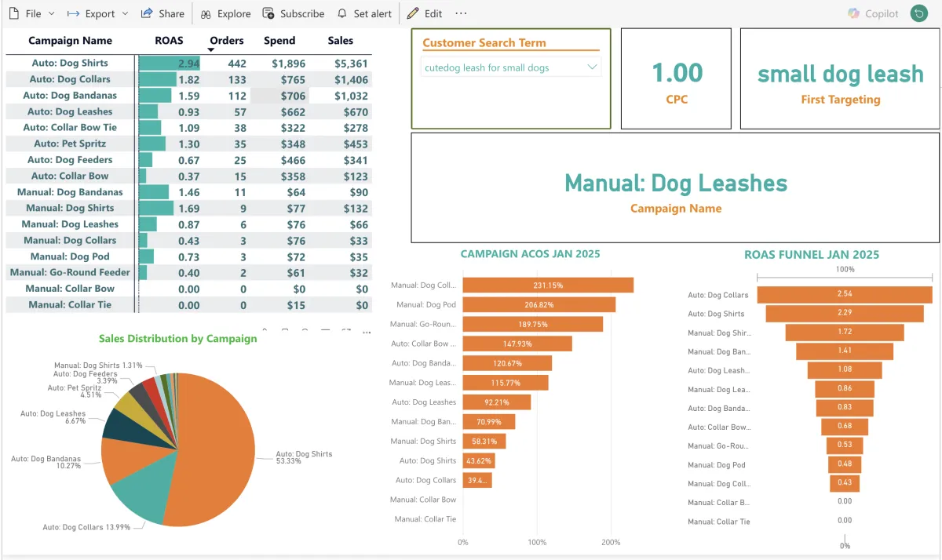The width and height of the screenshot is (942, 560).
Task: Select Auto: Dog Collars in the table
Action: (70, 79)
